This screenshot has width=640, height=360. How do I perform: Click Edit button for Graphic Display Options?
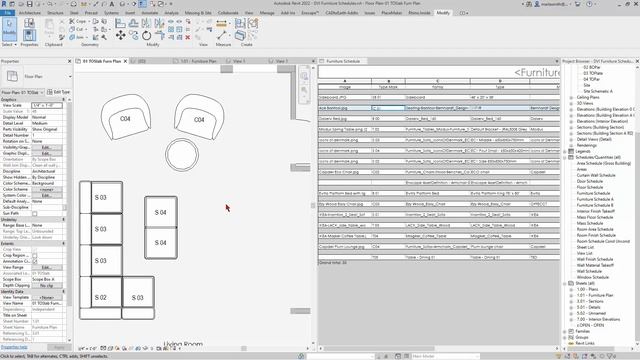click(x=47, y=153)
